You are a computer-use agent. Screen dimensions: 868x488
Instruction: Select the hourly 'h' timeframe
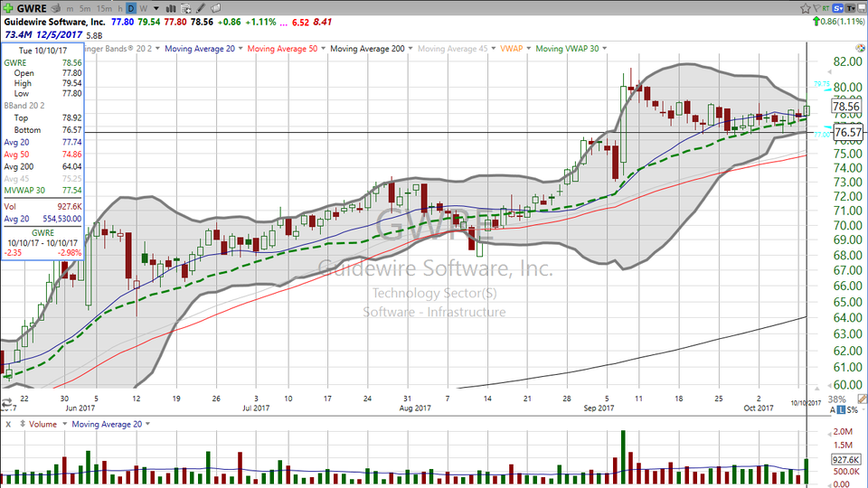point(120,9)
